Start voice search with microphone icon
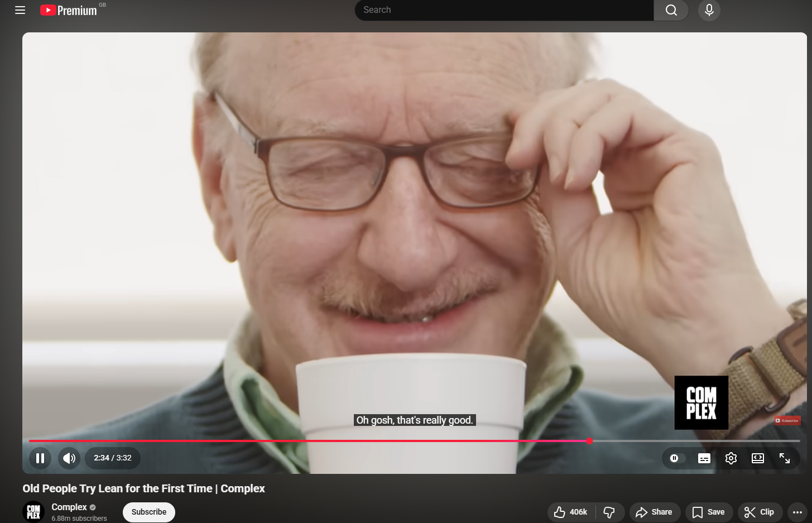 click(709, 10)
